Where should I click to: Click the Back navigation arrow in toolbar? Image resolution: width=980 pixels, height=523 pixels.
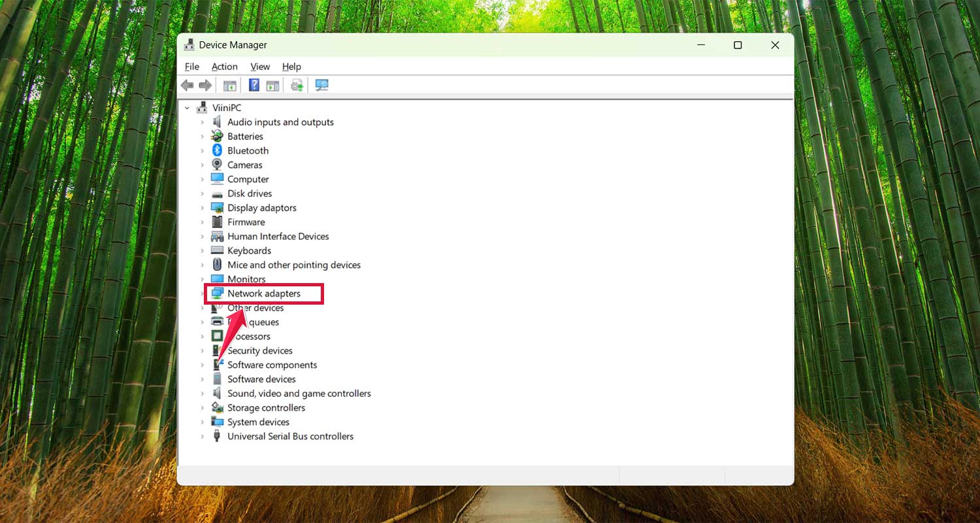(x=188, y=85)
